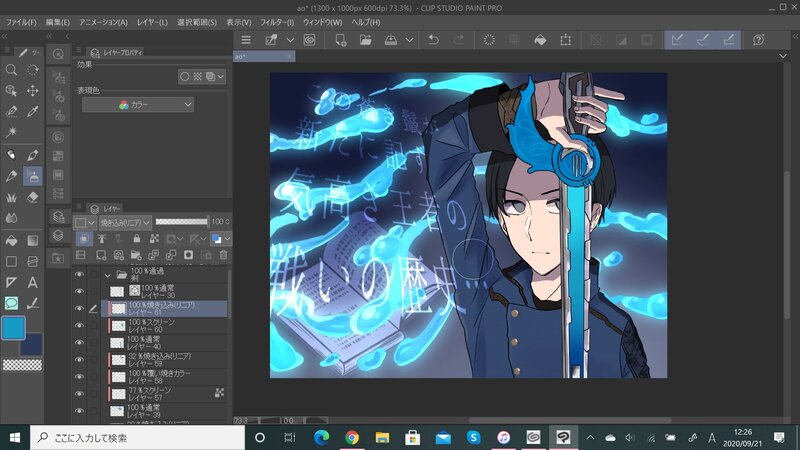Click the help question mark icon

[x=759, y=40]
